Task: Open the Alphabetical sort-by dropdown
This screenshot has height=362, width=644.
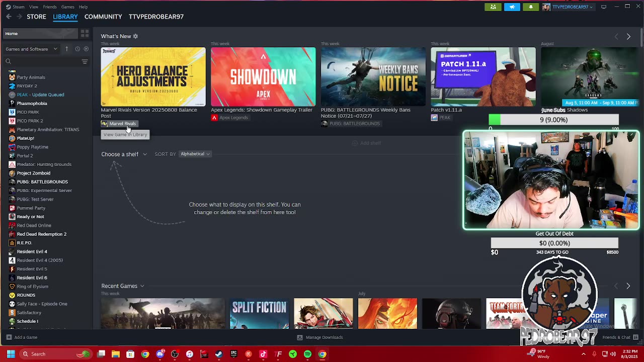Action: [x=195, y=154]
